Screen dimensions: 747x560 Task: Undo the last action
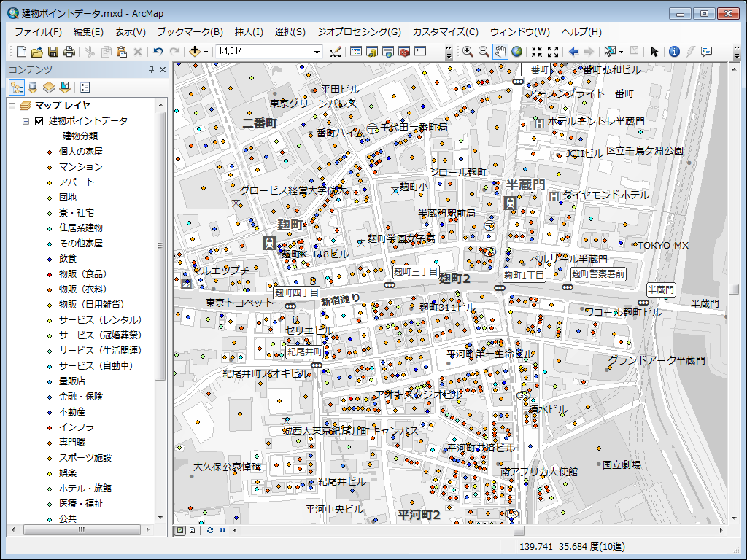(x=158, y=52)
